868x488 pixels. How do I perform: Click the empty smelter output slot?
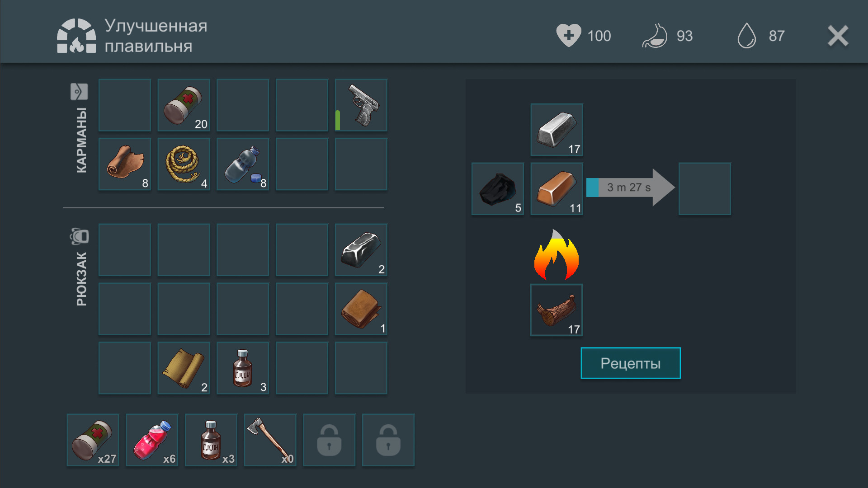tap(705, 189)
